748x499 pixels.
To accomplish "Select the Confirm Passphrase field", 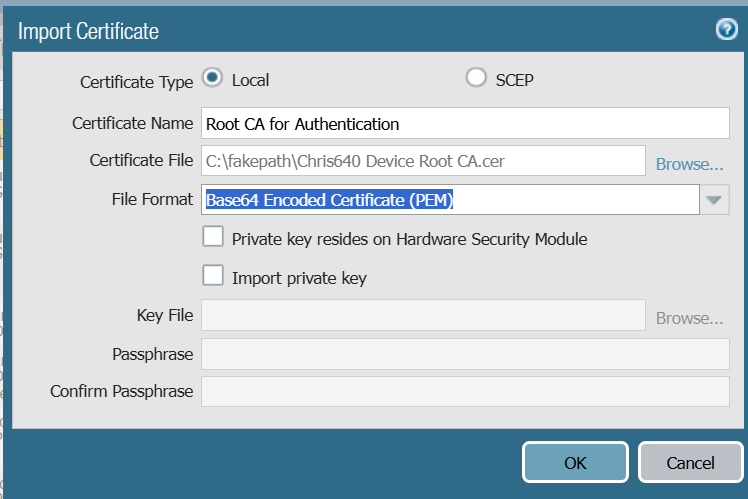I will (465, 391).
